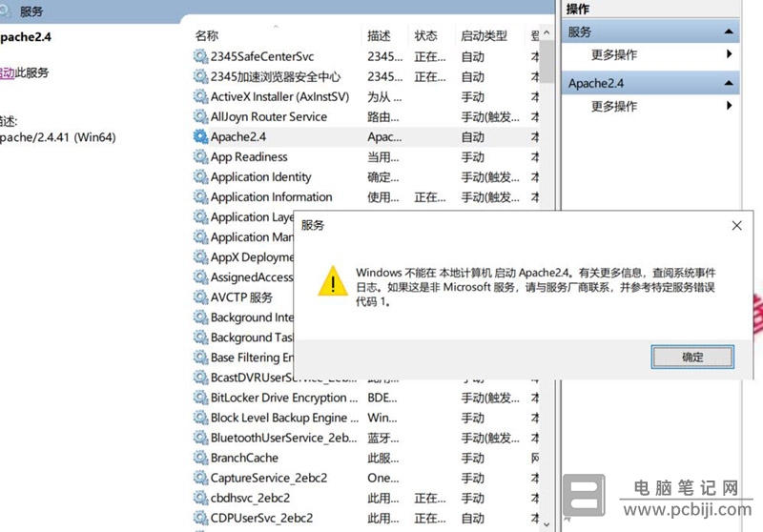Close the 服务 error dialog with X
Viewport: 763px width, 532px height.
point(736,225)
